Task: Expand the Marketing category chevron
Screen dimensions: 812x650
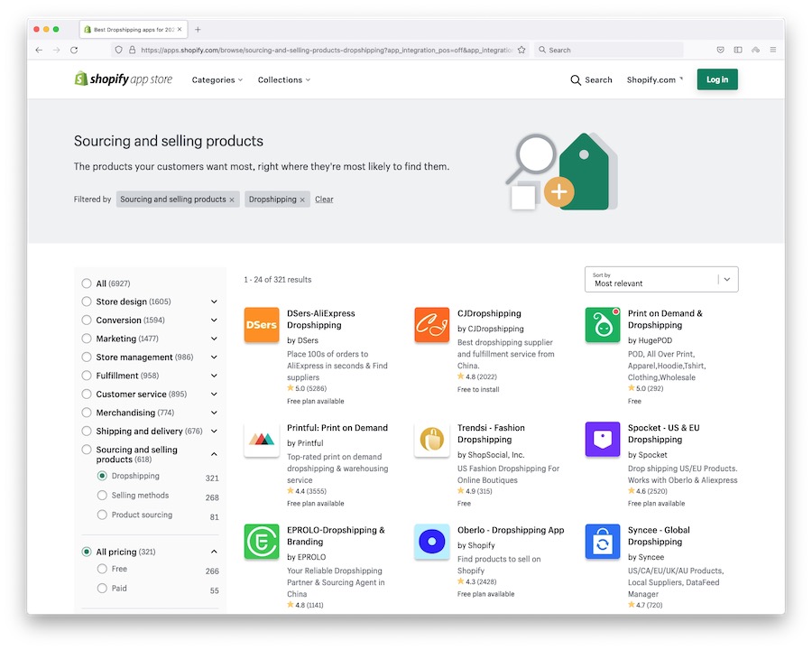Action: pos(214,339)
